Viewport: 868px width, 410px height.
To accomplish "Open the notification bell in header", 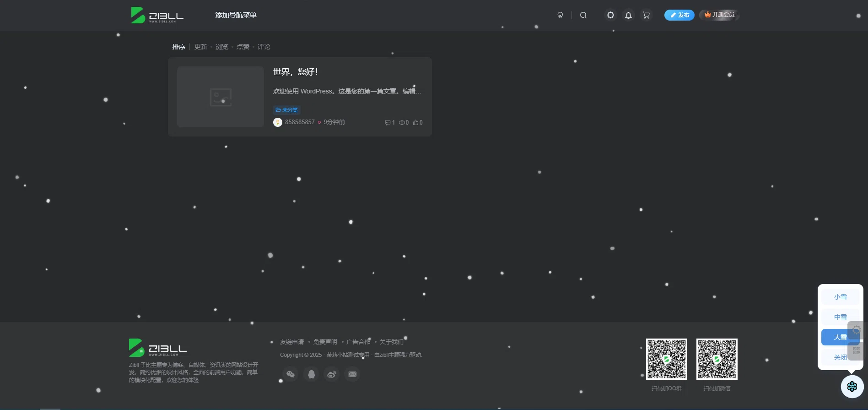I will [628, 15].
